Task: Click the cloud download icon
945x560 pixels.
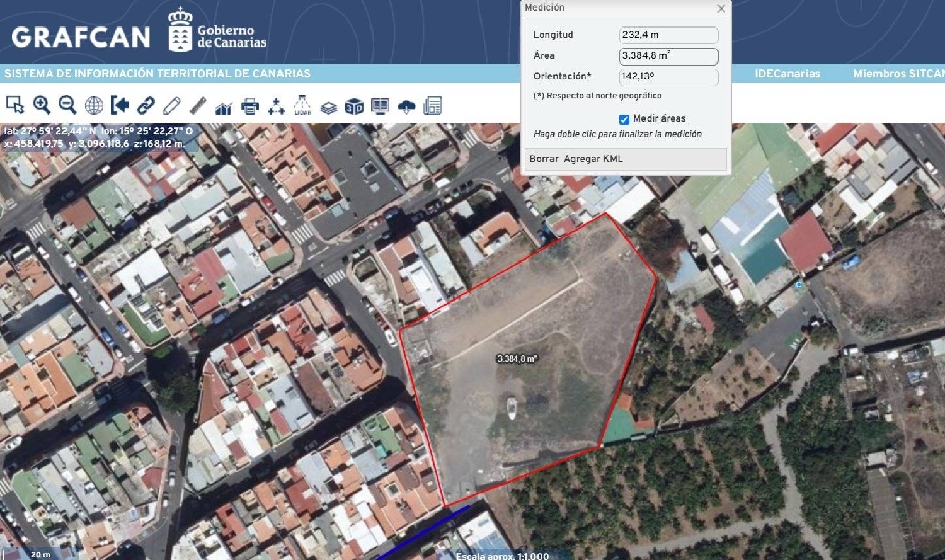Action: (406, 106)
